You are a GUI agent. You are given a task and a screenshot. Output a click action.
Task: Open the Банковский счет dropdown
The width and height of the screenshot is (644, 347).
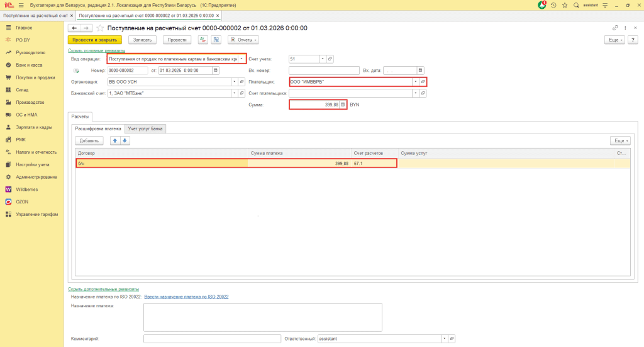click(235, 93)
